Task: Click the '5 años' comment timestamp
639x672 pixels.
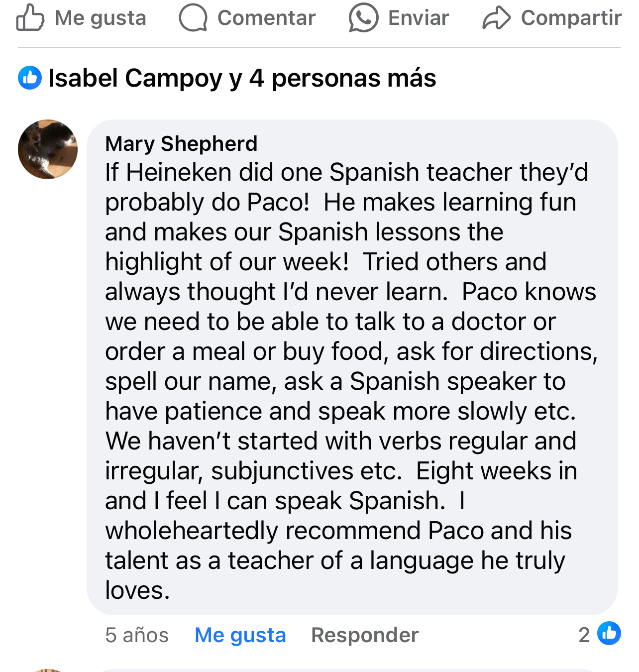Action: pyautogui.click(x=137, y=635)
